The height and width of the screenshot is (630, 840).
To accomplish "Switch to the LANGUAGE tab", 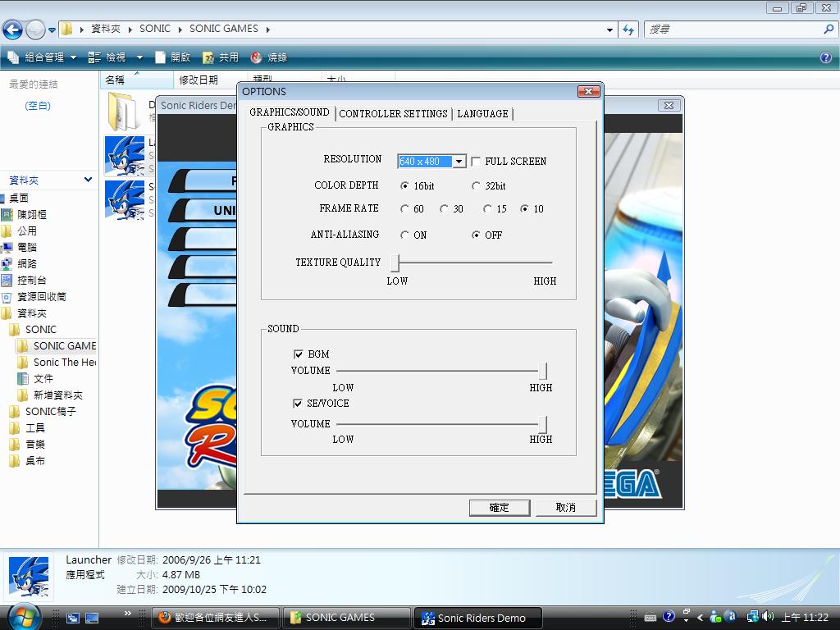I will point(482,114).
